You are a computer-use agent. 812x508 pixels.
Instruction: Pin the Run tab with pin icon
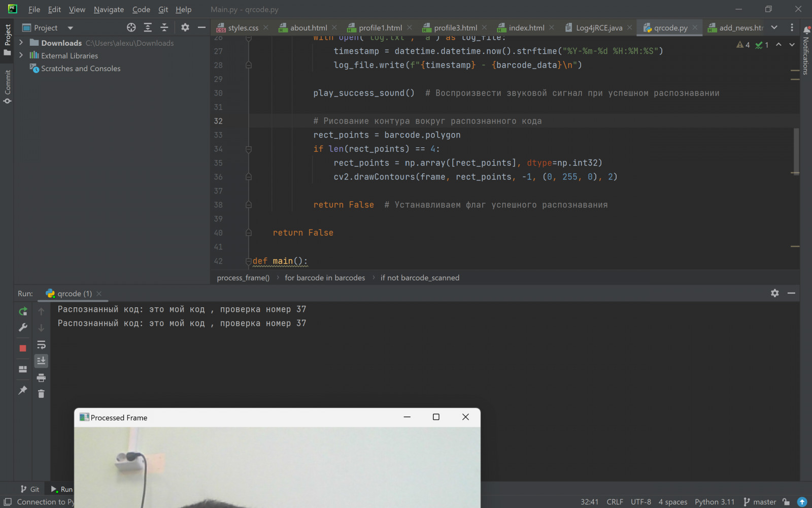coord(23,390)
